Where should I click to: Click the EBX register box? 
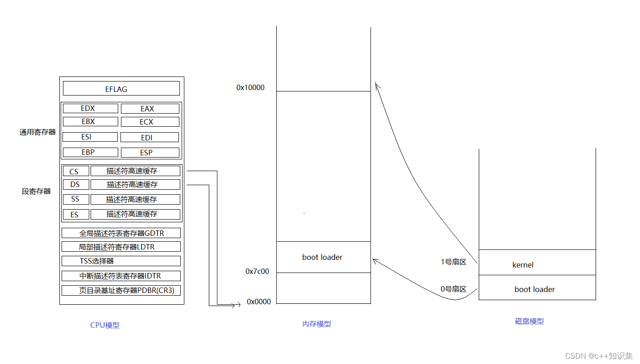coord(91,121)
